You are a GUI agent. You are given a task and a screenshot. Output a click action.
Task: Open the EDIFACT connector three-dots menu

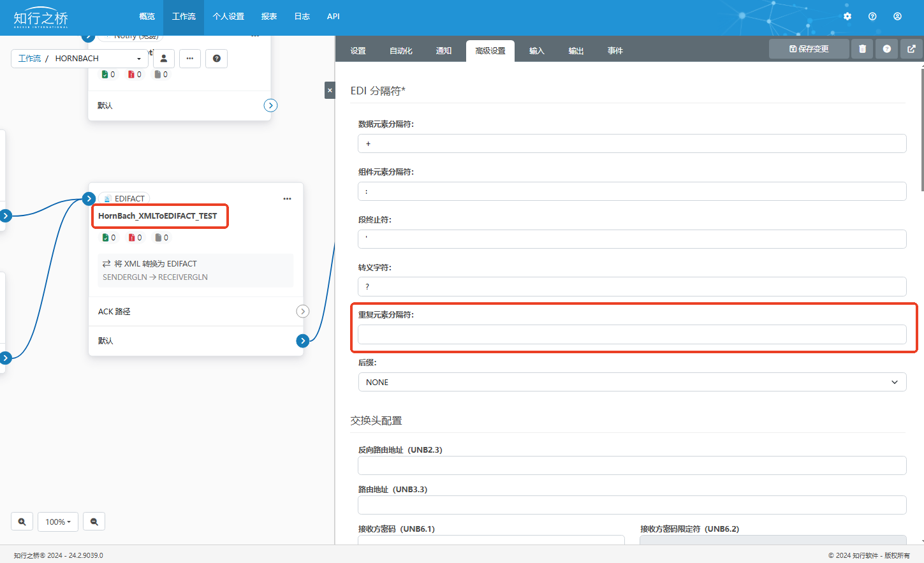[x=287, y=199]
